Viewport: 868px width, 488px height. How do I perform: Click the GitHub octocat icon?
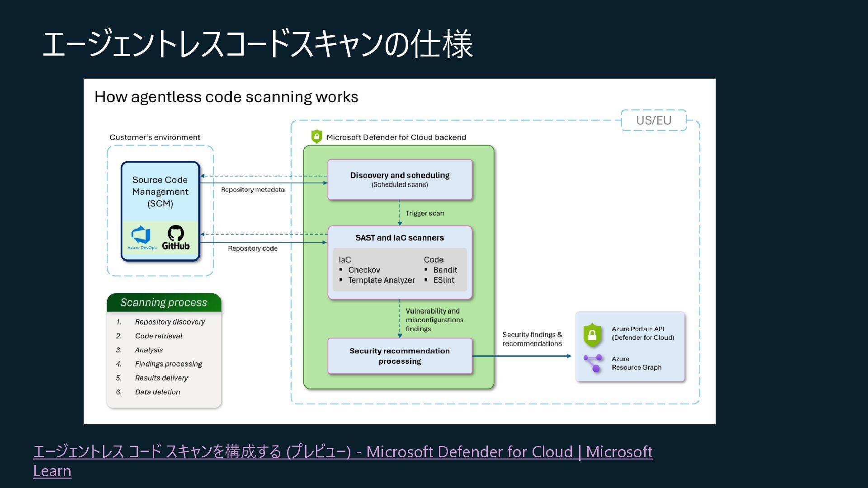[x=176, y=233]
